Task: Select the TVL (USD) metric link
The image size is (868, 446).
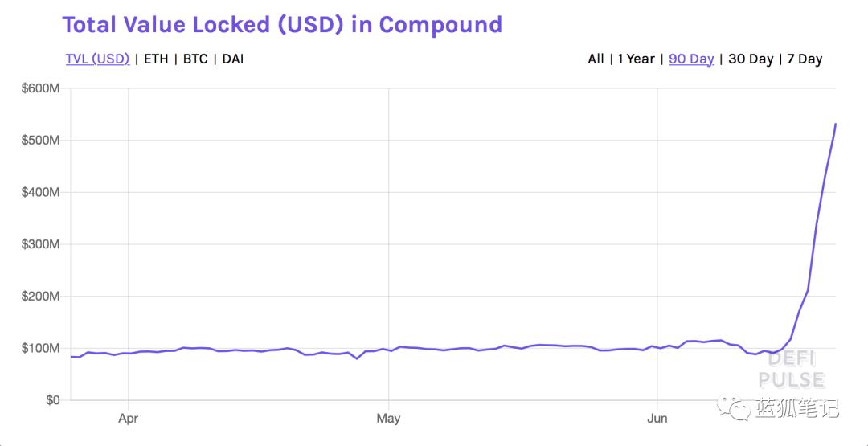Action: coord(97,59)
